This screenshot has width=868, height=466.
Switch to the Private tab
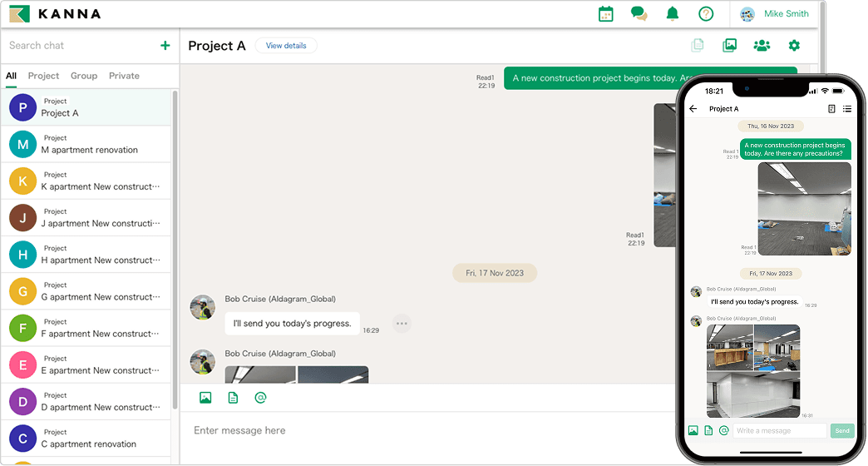tap(124, 76)
